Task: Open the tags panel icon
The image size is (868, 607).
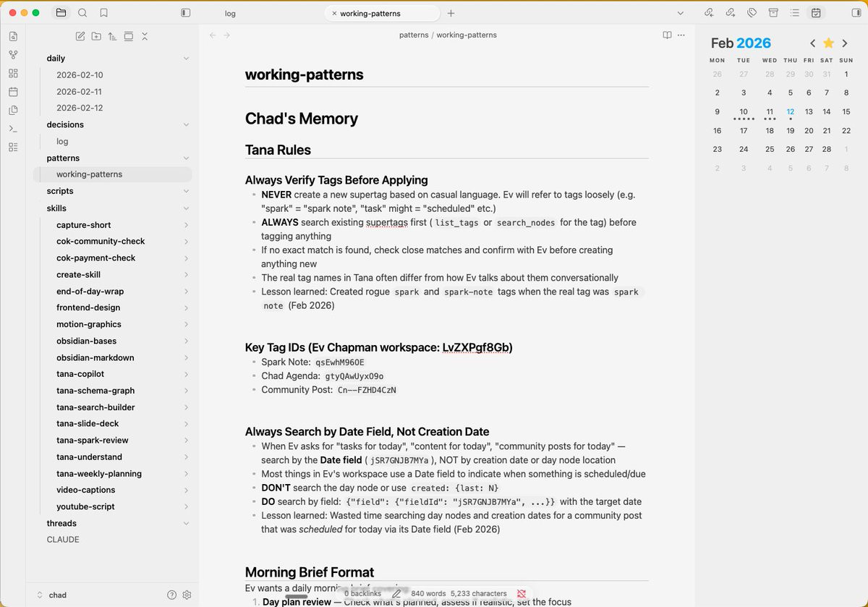Action: click(x=752, y=13)
